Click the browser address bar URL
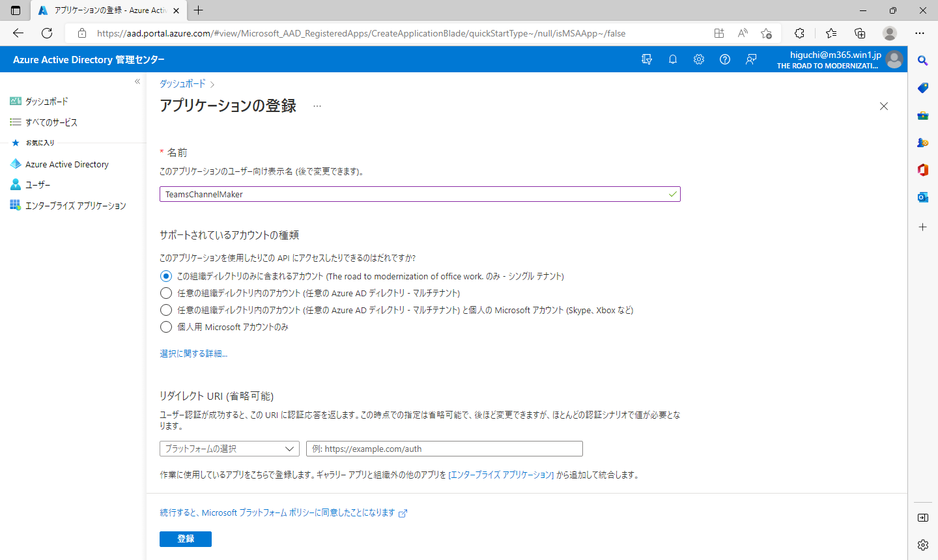Viewport: 938px width, 560px height. 361,33
